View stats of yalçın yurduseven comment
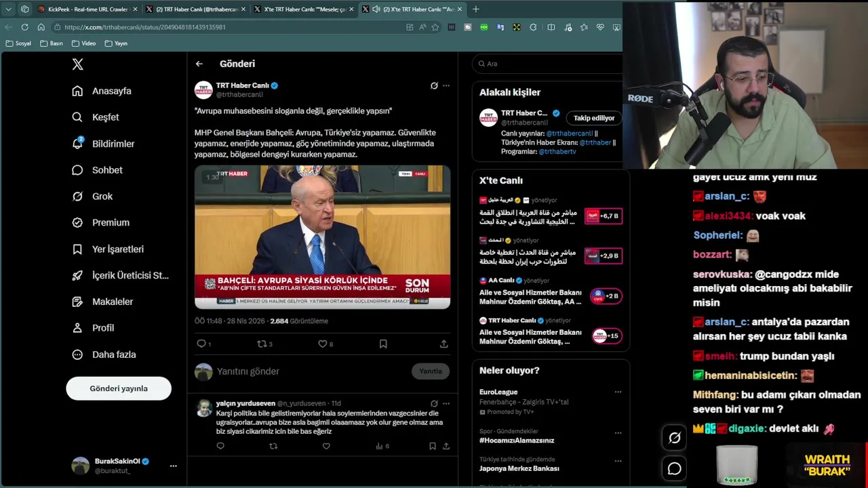 click(x=382, y=446)
